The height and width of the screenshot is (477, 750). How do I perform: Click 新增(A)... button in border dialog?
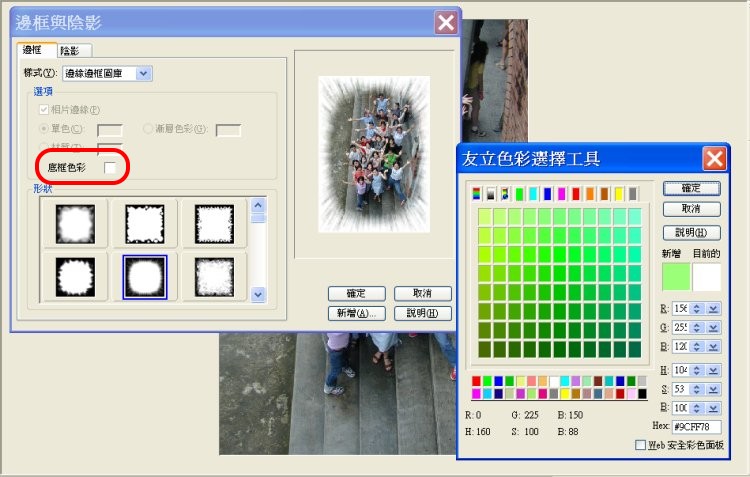click(x=356, y=313)
